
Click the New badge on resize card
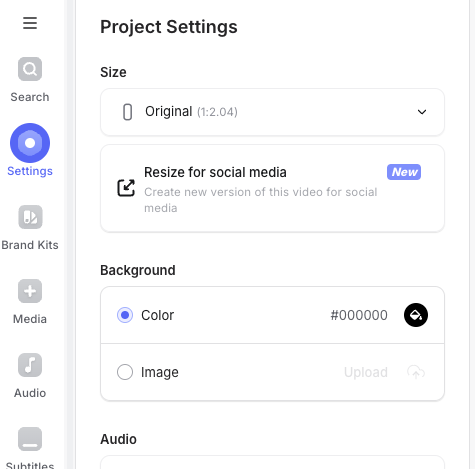[x=404, y=172]
